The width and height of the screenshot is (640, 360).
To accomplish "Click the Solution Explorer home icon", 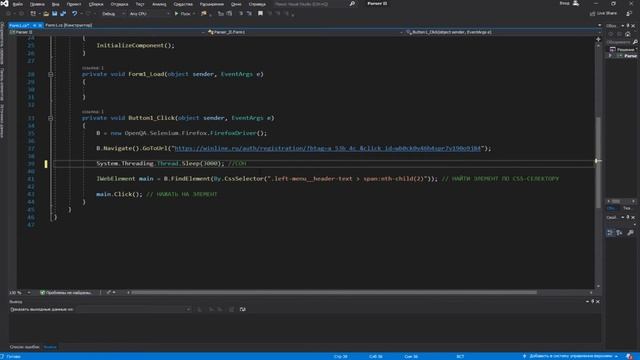I will pyautogui.click(x=628, y=34).
